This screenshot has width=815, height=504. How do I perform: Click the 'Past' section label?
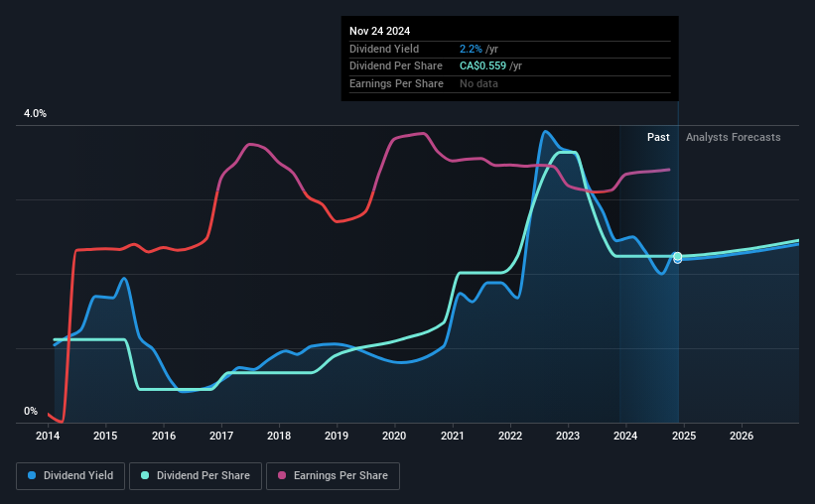(x=658, y=137)
